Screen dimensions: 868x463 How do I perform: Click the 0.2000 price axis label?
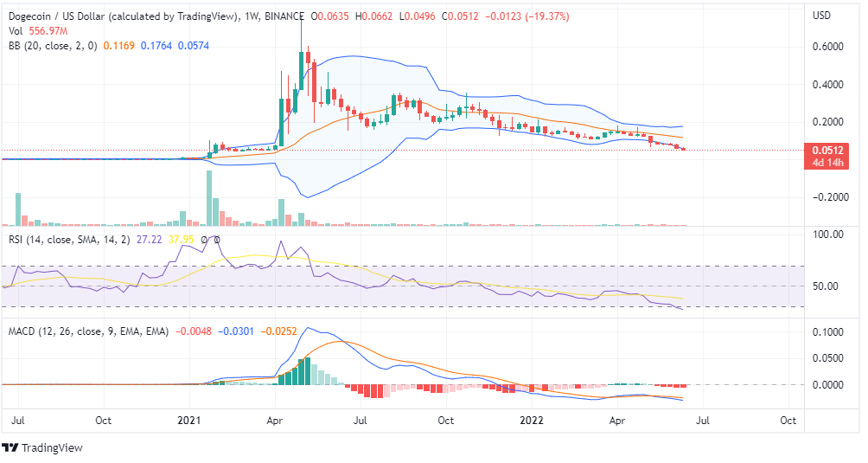(827, 122)
